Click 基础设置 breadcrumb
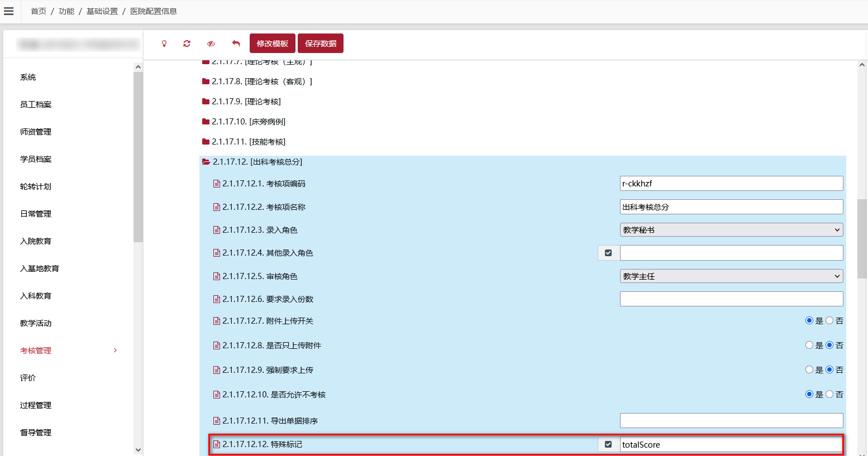Image resolution: width=868 pixels, height=456 pixels. [102, 11]
